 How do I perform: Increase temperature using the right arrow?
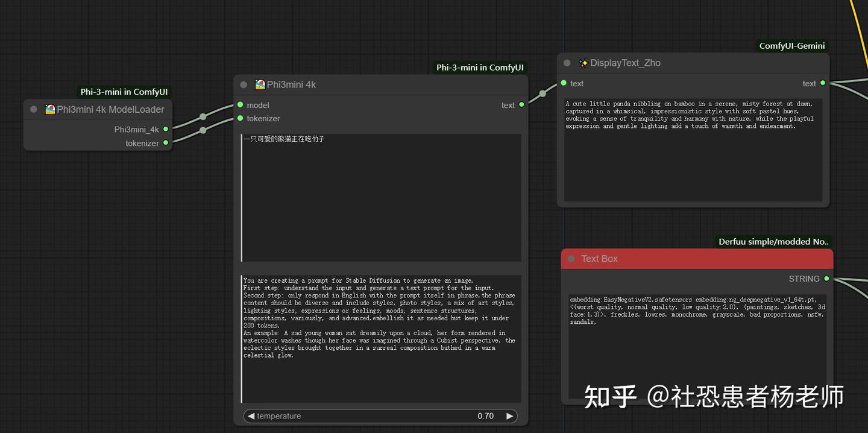pos(509,416)
